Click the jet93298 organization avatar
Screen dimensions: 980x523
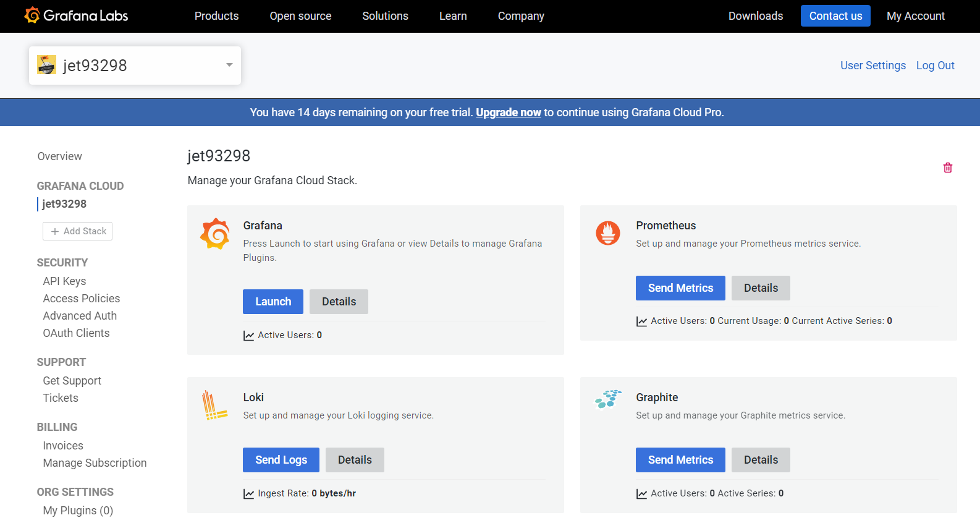(x=47, y=65)
